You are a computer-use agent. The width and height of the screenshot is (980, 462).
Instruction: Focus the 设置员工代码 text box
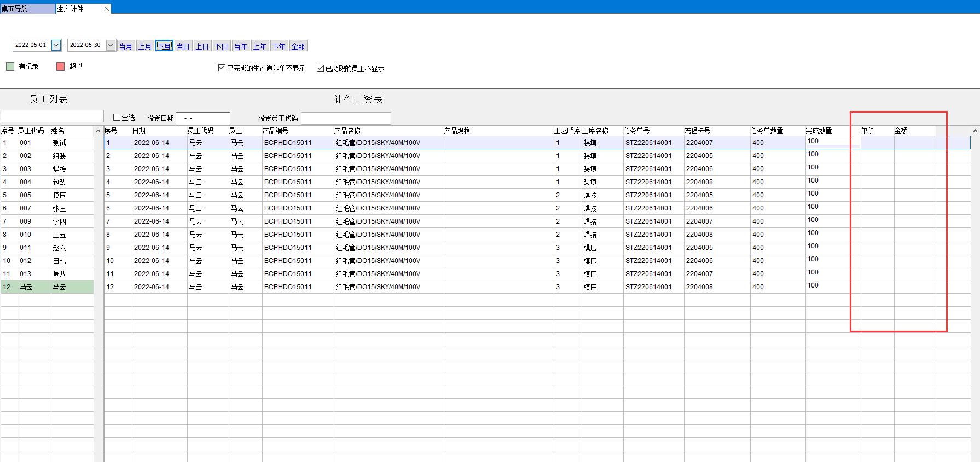pos(346,118)
